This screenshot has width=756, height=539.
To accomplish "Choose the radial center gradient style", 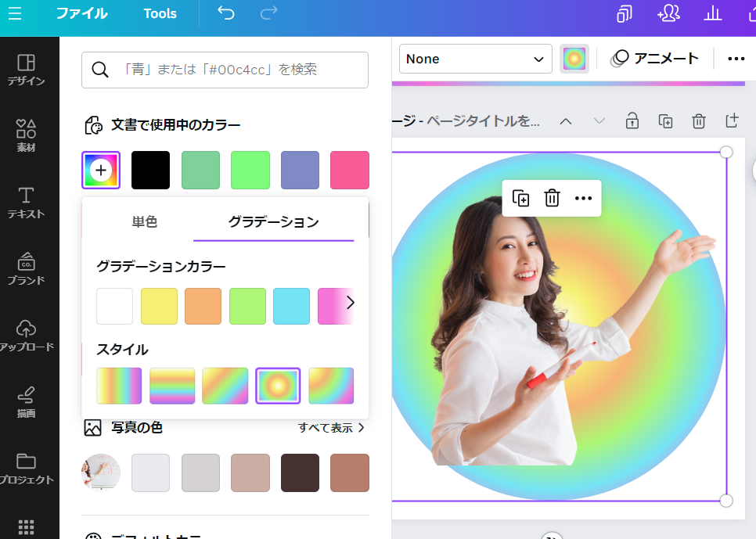I will click(278, 386).
